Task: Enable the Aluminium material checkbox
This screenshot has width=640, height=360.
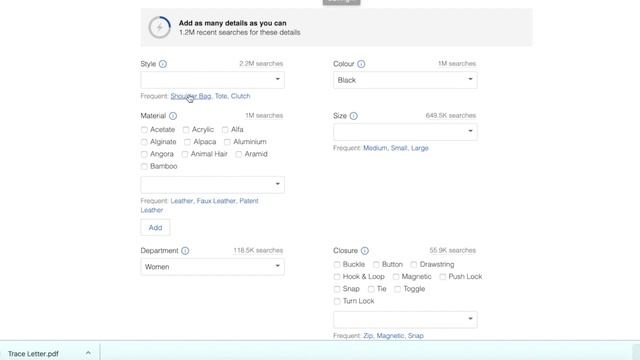Action: (x=227, y=142)
